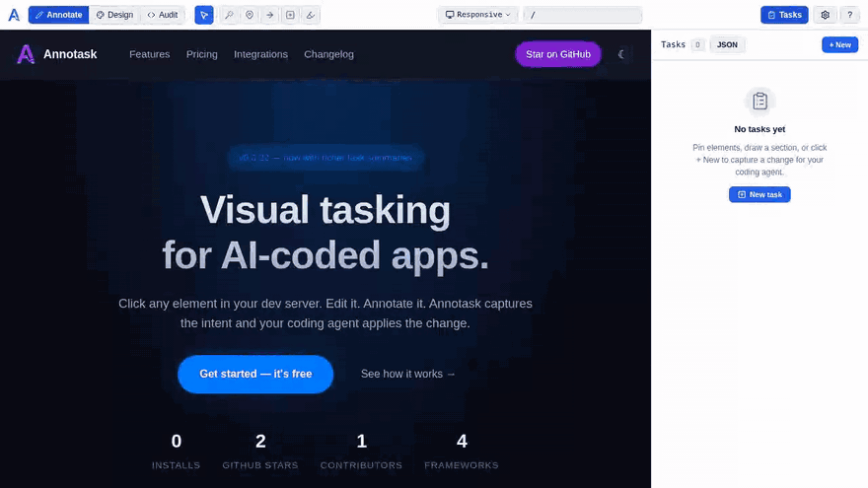Click the Tasks panel title label
Screen dimensions: 868x488
tap(673, 44)
